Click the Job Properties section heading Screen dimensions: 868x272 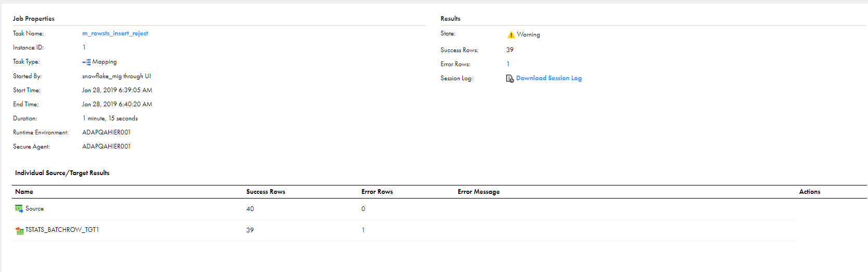[x=34, y=19]
